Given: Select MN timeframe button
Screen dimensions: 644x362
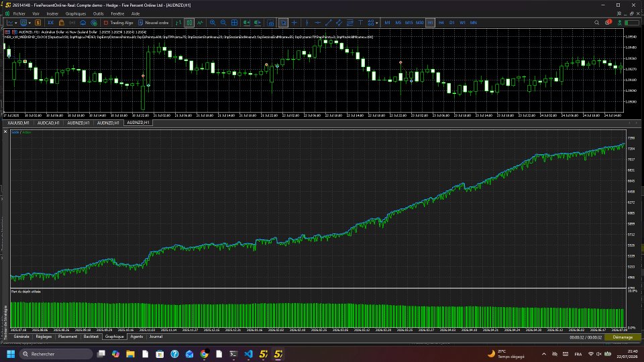Looking at the screenshot, I should (474, 23).
